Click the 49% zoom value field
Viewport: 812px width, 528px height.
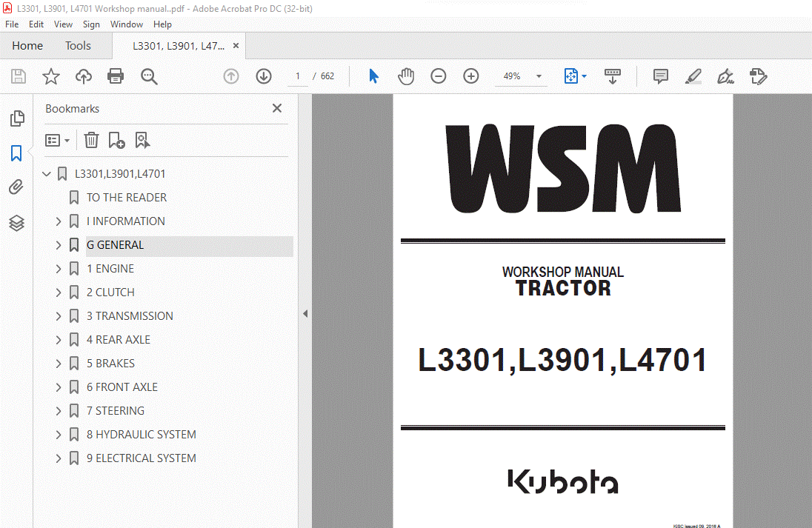(x=512, y=76)
